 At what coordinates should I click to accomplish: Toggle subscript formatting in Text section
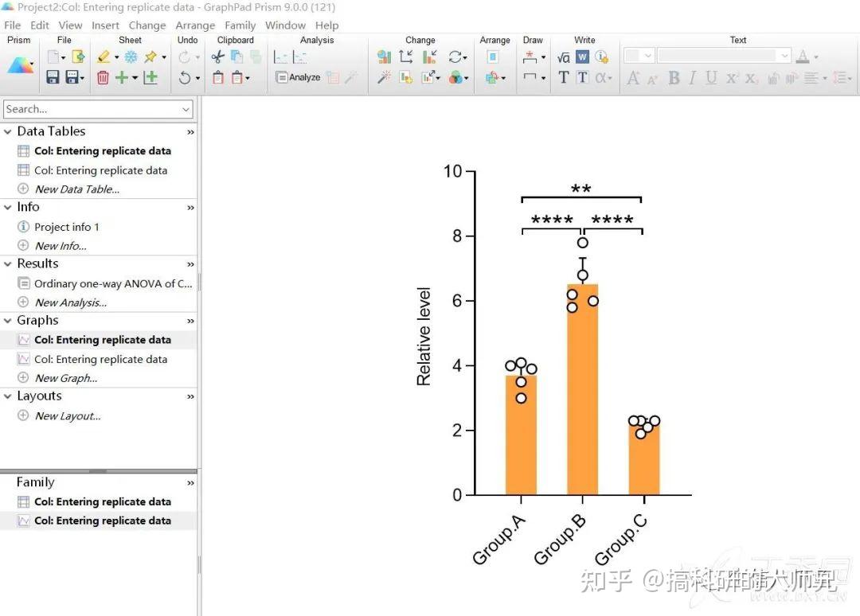pos(751,77)
